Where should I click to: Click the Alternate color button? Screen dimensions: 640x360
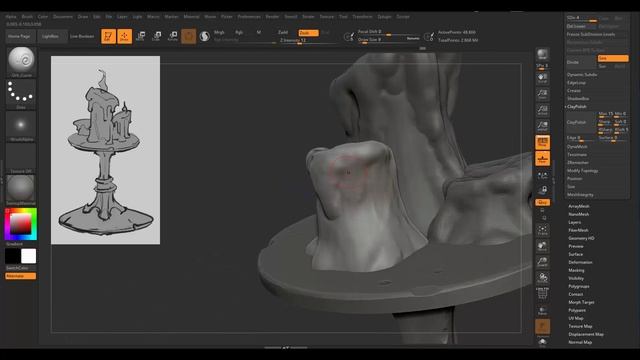coord(20,276)
